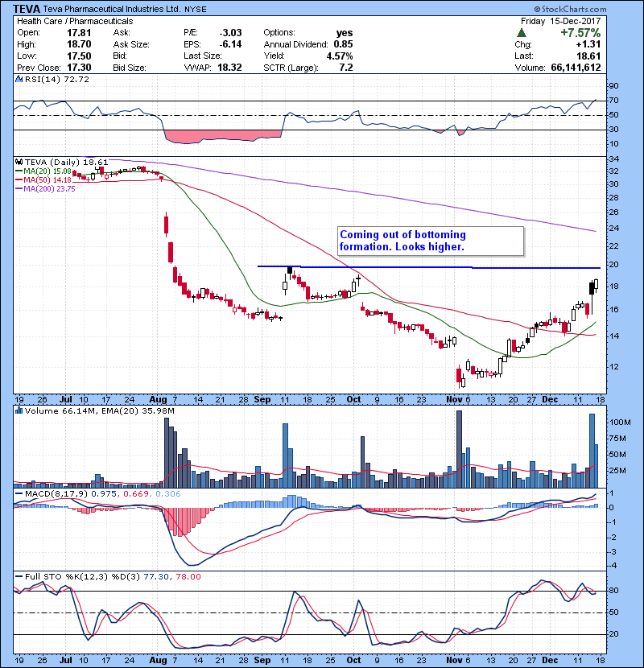644x668 pixels.
Task: Click the 100M volume axis label
Action: click(620, 423)
